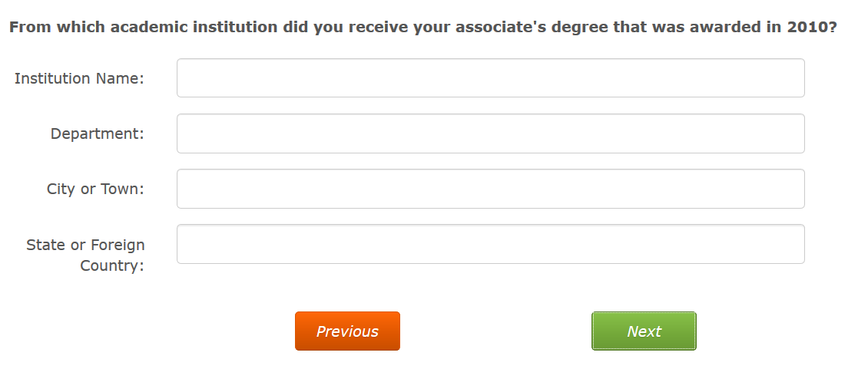Advance to the next survey question
The height and width of the screenshot is (369, 868).
pyautogui.click(x=644, y=331)
